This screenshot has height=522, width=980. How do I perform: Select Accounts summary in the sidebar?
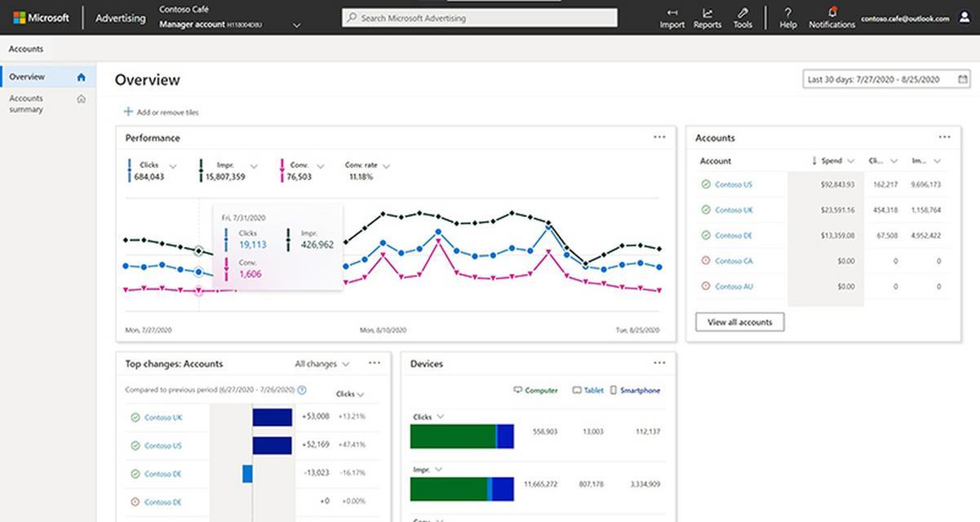click(x=26, y=104)
